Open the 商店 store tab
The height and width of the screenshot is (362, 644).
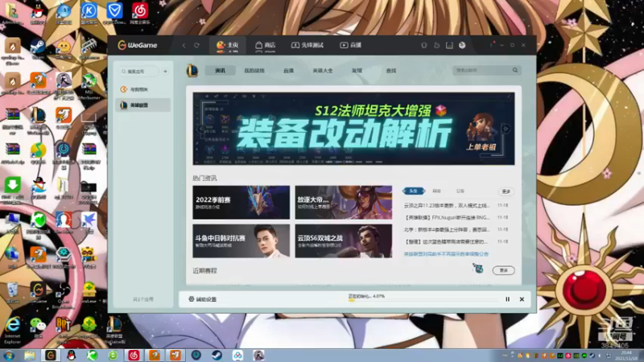pyautogui.click(x=266, y=45)
